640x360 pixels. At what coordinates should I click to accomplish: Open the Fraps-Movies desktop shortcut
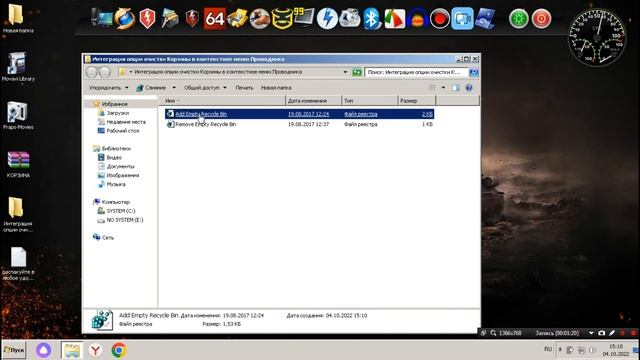pos(18,116)
